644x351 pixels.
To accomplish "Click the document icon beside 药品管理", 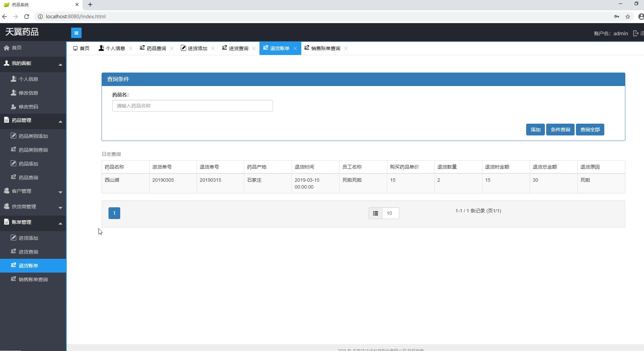I will click(x=7, y=120).
